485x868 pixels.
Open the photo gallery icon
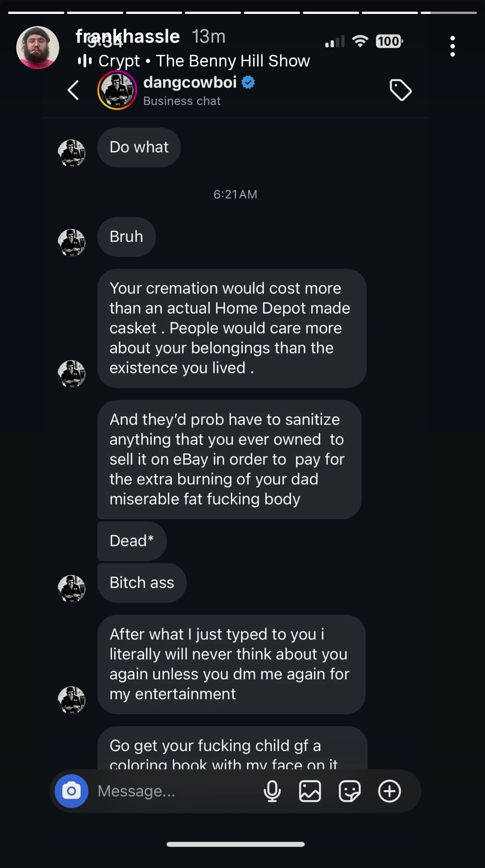310,791
